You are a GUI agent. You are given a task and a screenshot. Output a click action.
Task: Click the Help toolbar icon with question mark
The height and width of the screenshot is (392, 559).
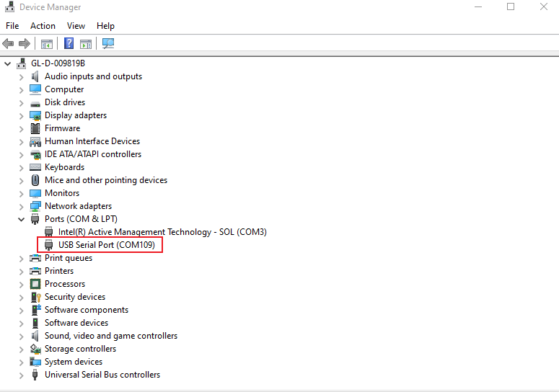tap(69, 44)
